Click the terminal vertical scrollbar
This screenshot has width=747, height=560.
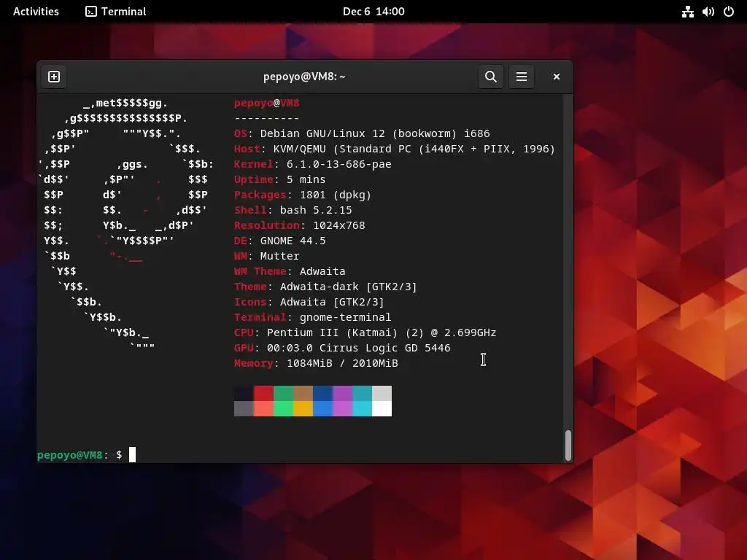pyautogui.click(x=568, y=446)
